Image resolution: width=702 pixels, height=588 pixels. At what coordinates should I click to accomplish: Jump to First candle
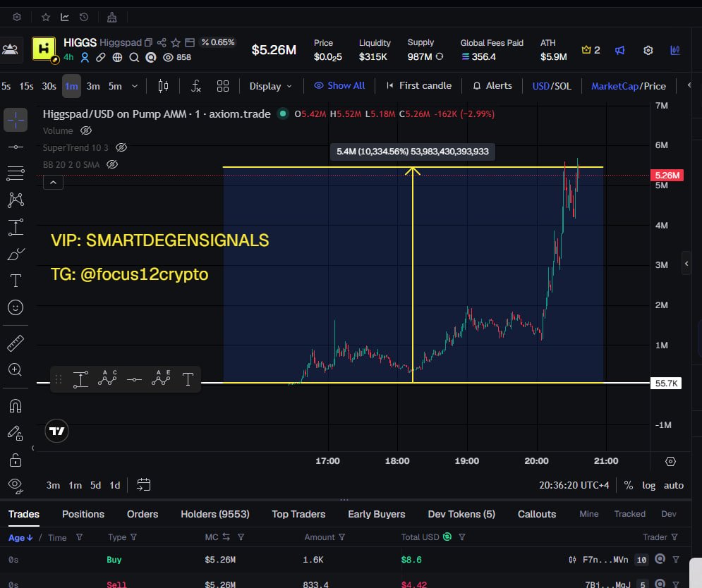[x=419, y=85]
